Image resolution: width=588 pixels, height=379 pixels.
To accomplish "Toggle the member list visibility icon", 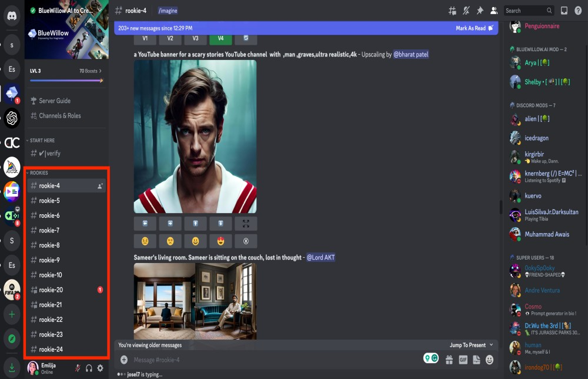I will [494, 11].
